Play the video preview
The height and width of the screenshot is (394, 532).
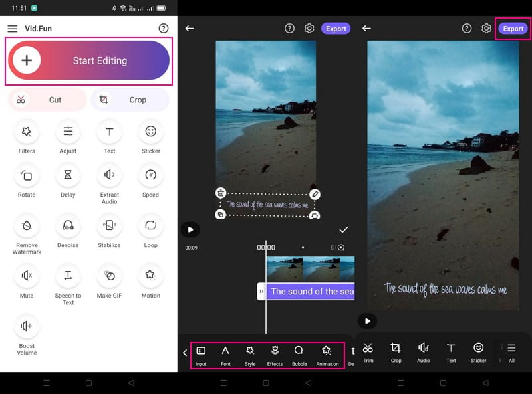click(191, 229)
